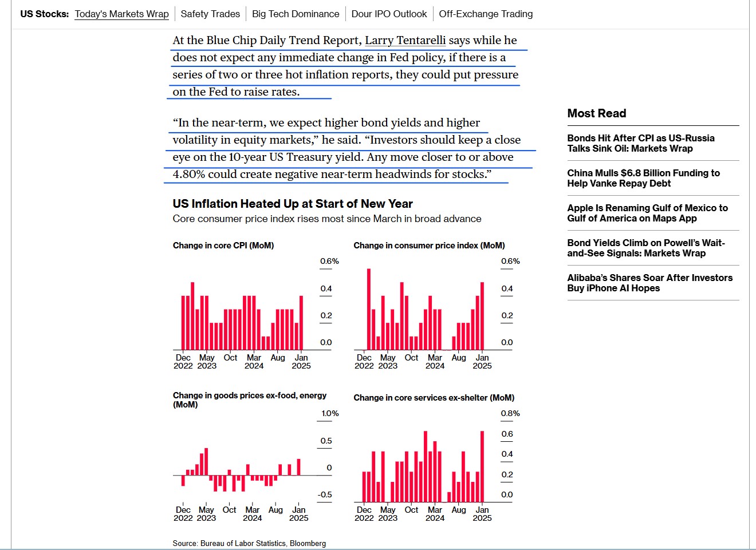Click the 'Change in core CPI (MoM)' chart title
This screenshot has width=756, height=550.
223,246
